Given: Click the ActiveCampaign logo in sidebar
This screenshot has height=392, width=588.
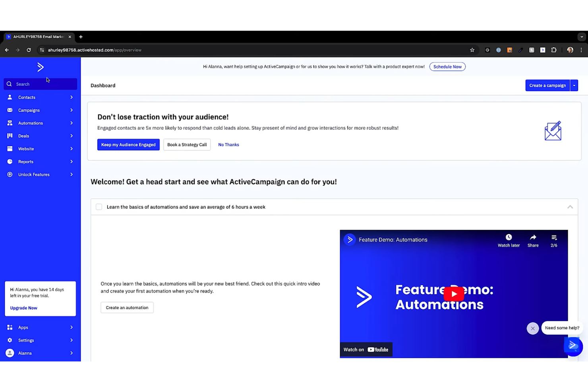Looking at the screenshot, I should (x=40, y=67).
